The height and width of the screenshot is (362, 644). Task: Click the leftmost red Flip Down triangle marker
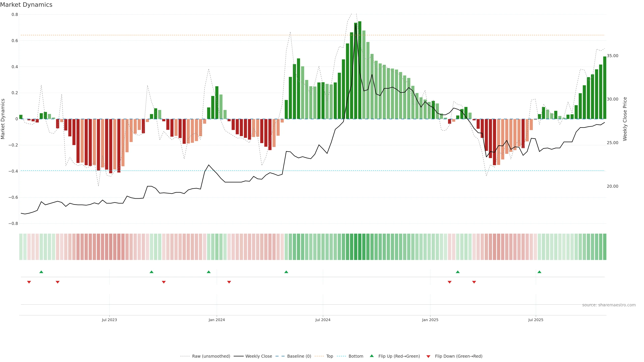tap(29, 282)
